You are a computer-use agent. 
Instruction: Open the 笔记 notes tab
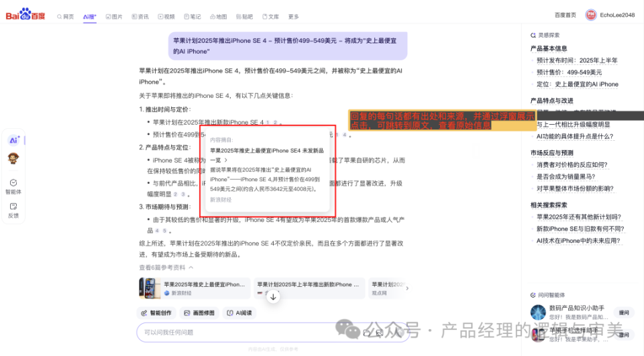point(193,17)
